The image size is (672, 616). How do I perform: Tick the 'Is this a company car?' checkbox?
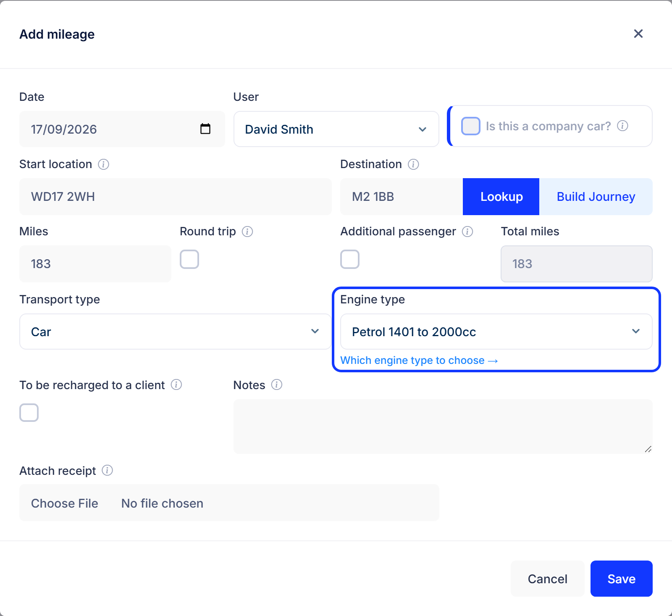tap(470, 126)
